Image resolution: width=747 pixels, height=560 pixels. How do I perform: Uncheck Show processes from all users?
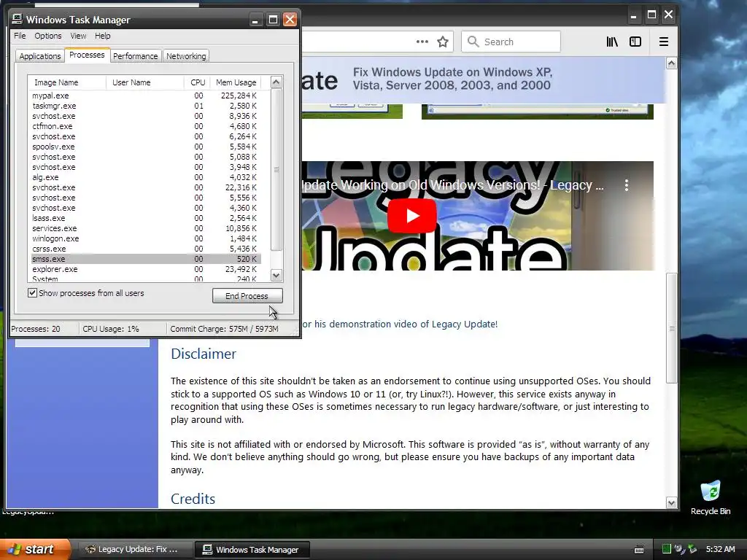pyautogui.click(x=32, y=293)
